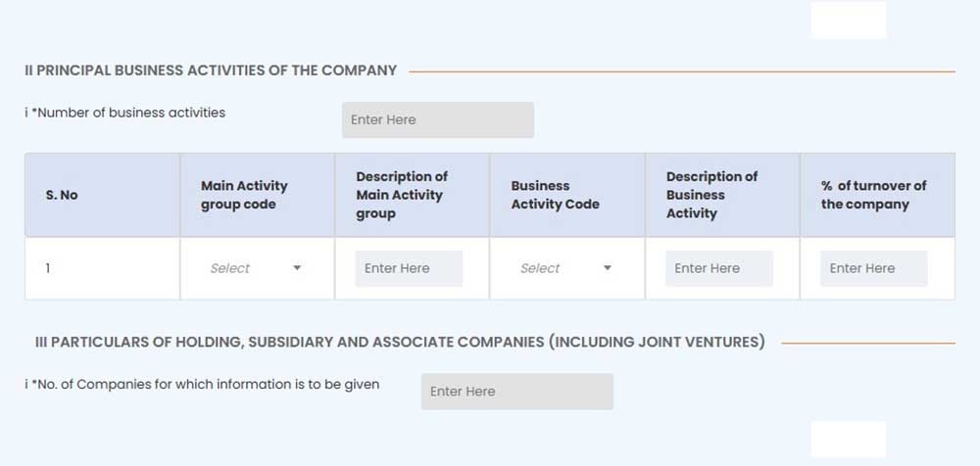This screenshot has height=466, width=980.
Task: Click the blank white box above Principal Business Activities
Action: coord(848,20)
